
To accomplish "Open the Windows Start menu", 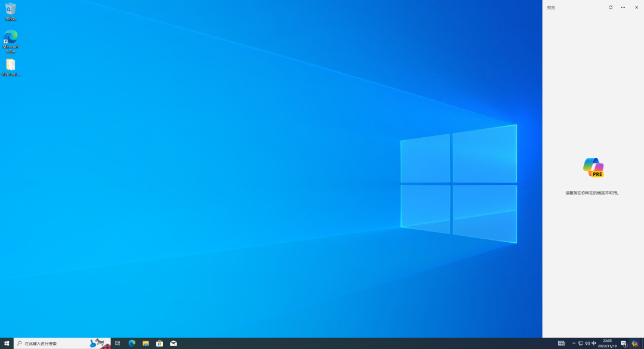I will tap(7, 343).
